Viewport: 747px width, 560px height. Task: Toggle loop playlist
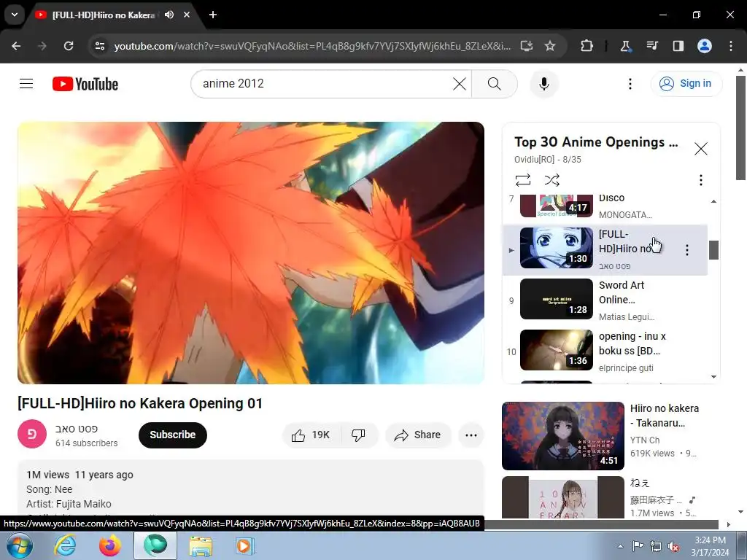coord(522,180)
